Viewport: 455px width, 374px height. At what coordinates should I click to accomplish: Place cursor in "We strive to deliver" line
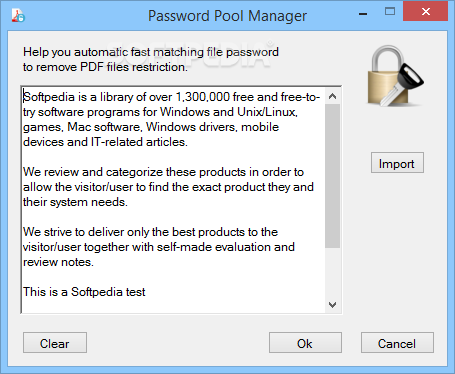click(150, 232)
